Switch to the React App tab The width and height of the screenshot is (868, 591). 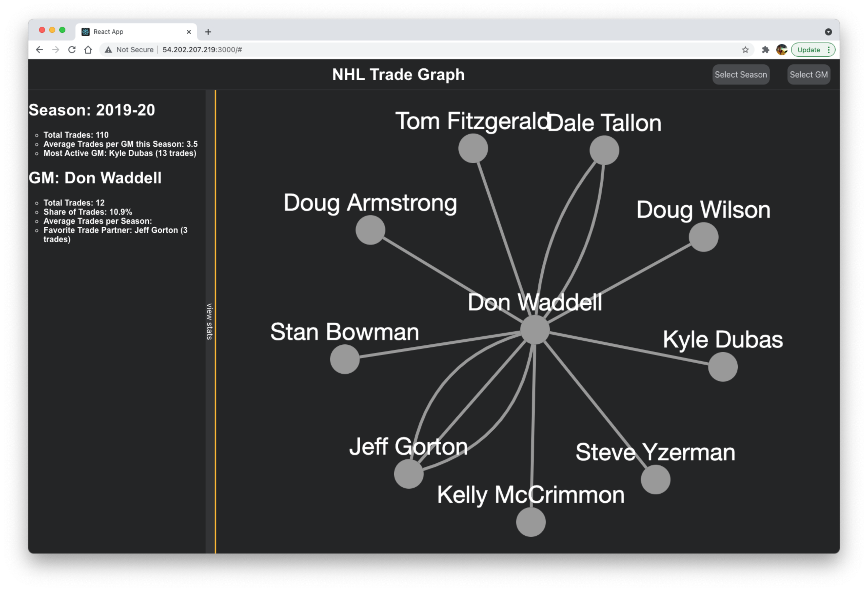pyautogui.click(x=136, y=32)
